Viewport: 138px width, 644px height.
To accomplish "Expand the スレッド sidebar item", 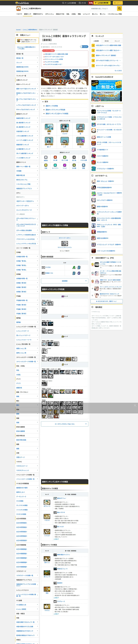I will pyautogui.click(x=27, y=62).
